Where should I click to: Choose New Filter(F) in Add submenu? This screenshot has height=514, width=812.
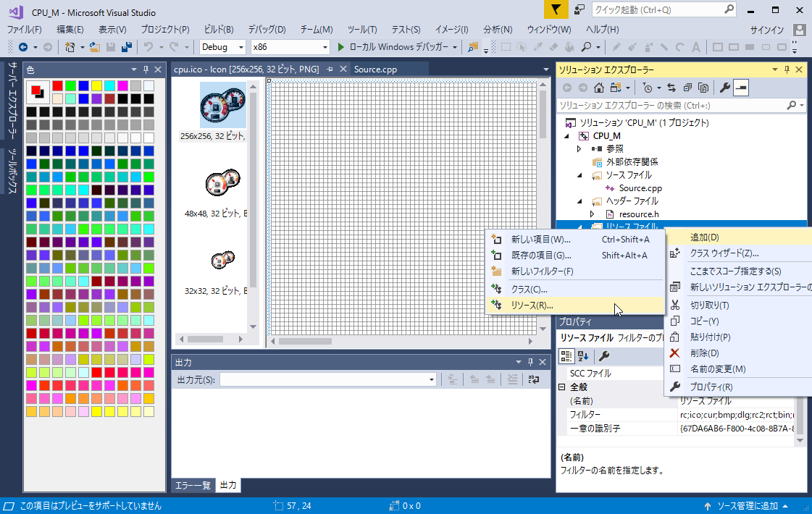coord(575,271)
